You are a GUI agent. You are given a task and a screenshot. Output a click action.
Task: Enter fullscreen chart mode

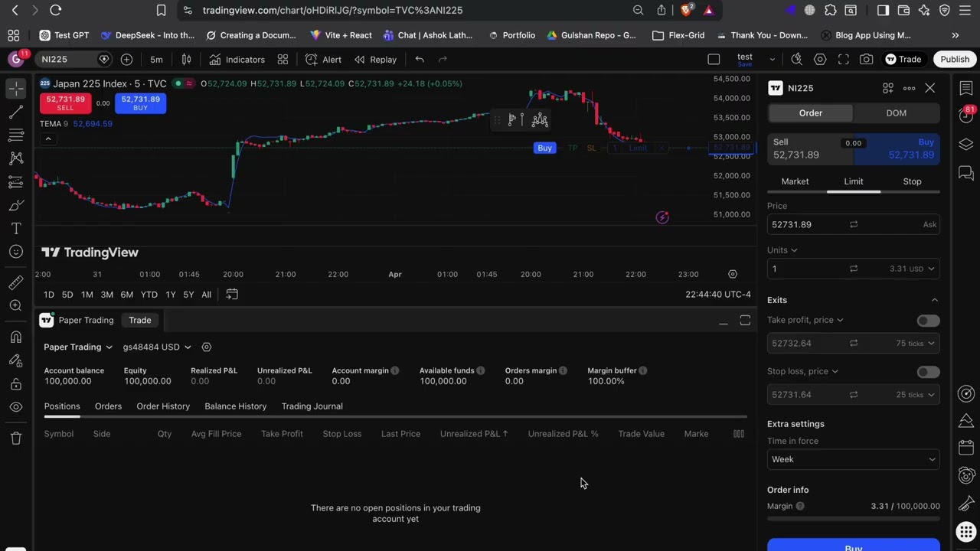[x=843, y=60]
